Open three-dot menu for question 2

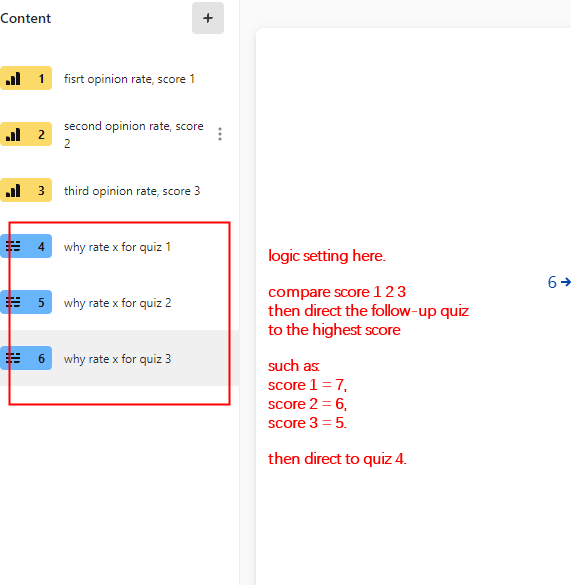click(220, 134)
